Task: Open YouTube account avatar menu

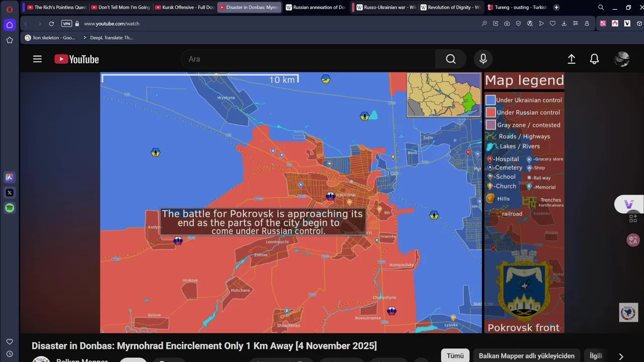Action: pyautogui.click(x=622, y=59)
